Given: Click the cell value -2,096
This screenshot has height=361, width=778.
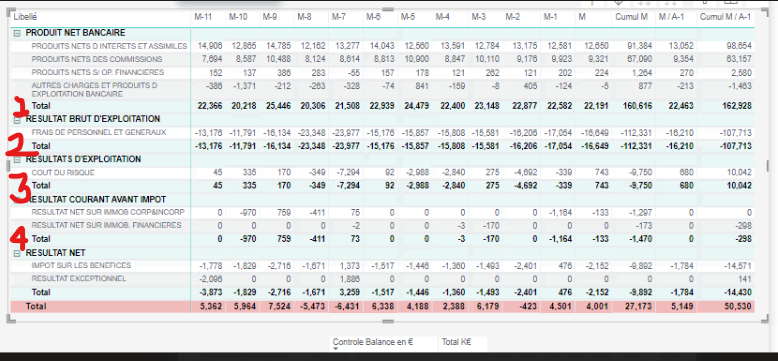Looking at the screenshot, I should click(x=211, y=279).
